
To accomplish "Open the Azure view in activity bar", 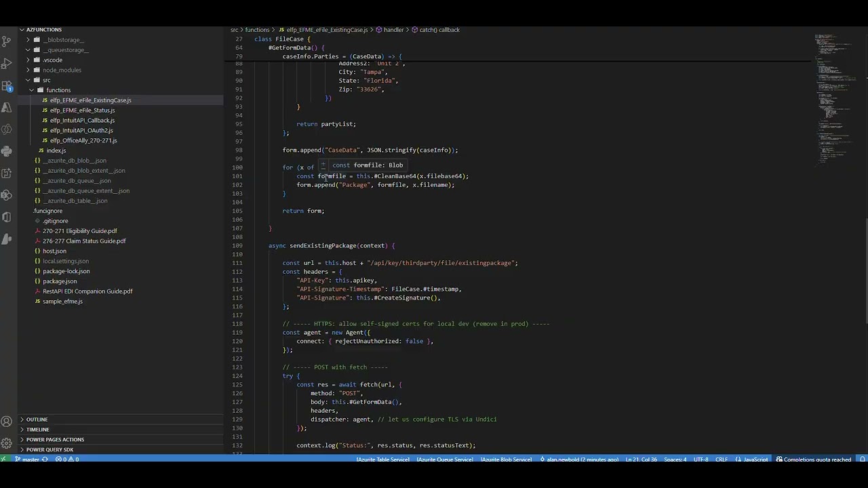I will click(x=7, y=108).
